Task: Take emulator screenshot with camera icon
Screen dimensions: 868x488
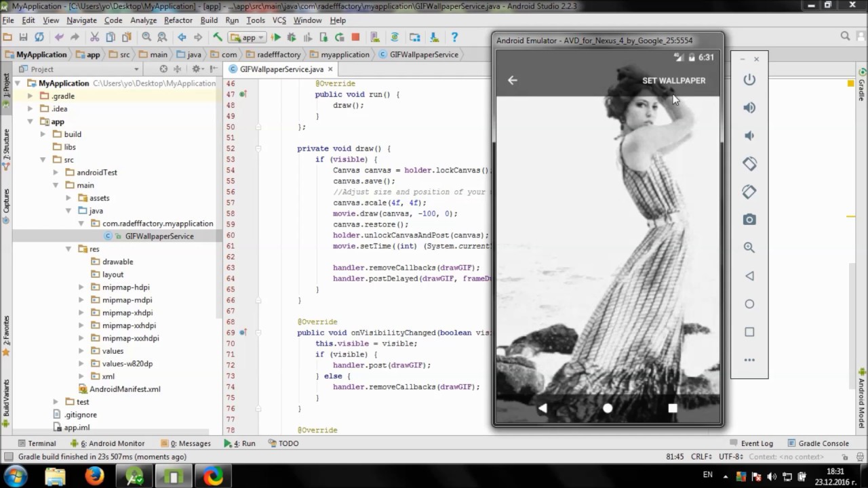Action: (x=749, y=220)
